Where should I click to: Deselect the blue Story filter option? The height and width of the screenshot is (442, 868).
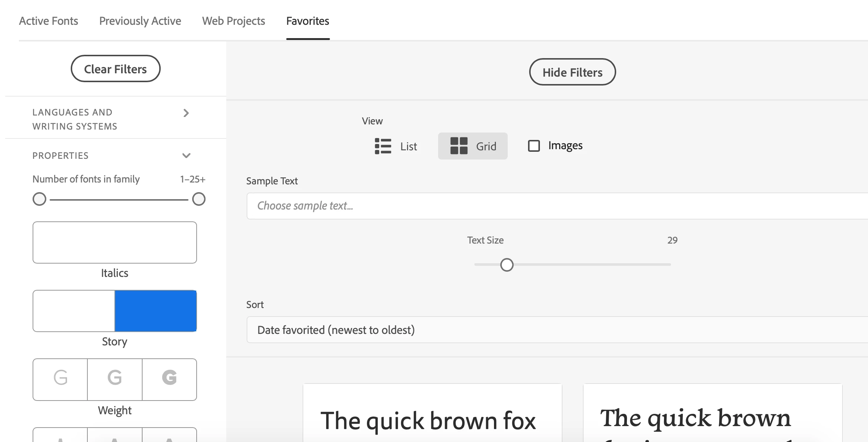(x=156, y=311)
